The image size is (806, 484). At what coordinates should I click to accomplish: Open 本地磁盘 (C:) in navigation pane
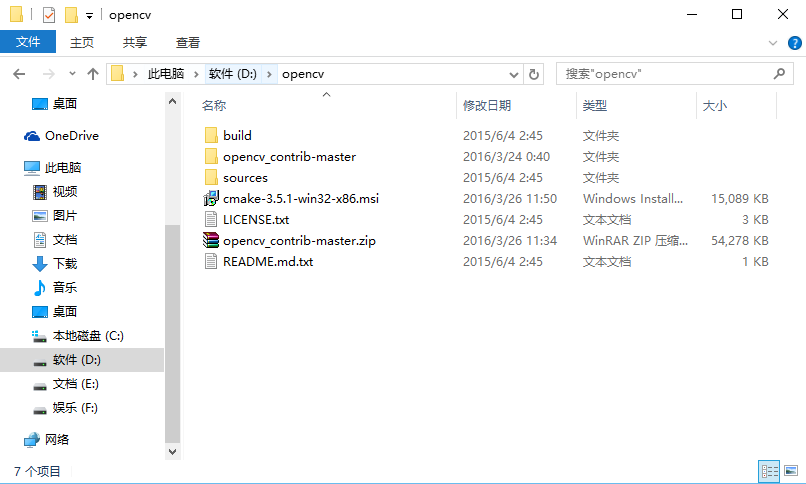(88, 336)
